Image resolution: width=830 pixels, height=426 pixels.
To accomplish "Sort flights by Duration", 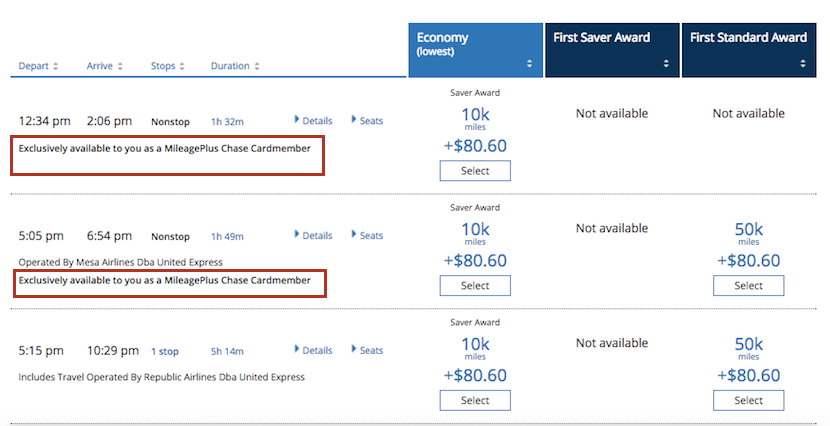I will point(235,66).
